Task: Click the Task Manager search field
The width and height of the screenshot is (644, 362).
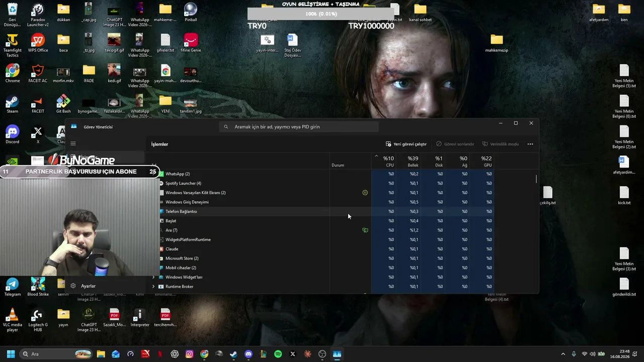Action: pyautogui.click(x=299, y=127)
